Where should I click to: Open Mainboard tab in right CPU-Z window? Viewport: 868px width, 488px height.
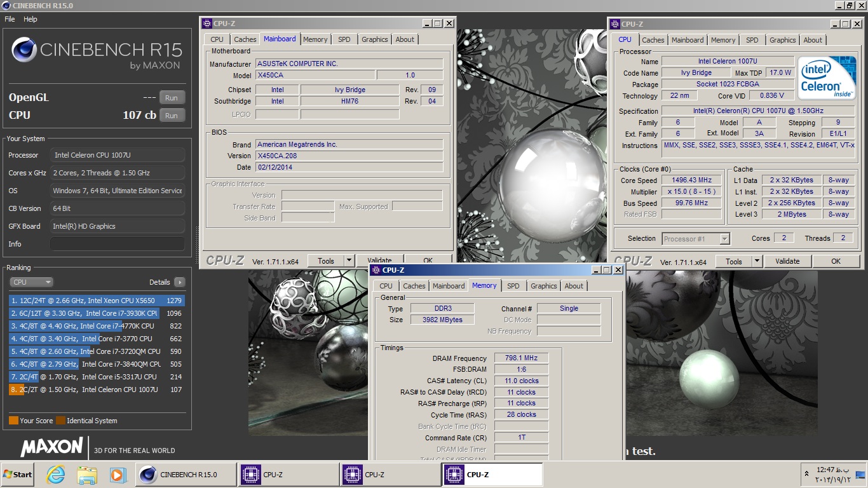point(688,40)
